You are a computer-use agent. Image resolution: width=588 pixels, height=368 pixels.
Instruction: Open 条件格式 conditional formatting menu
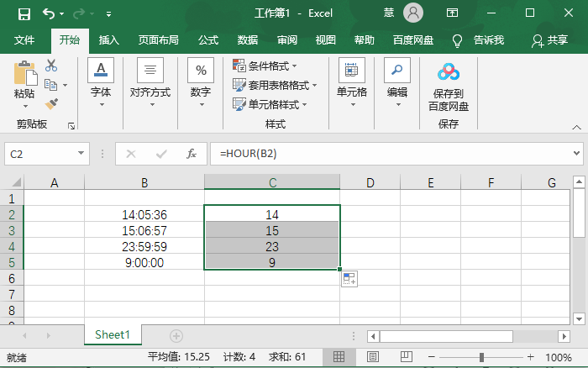click(x=265, y=66)
